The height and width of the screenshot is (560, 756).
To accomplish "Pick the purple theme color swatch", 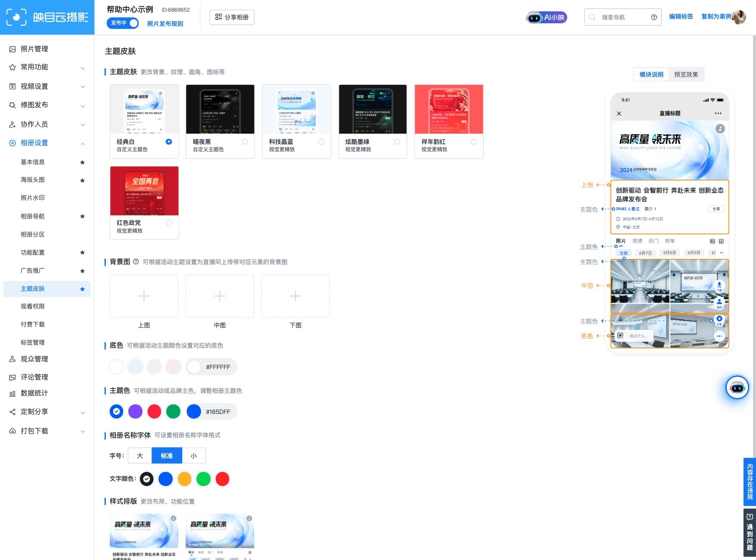I will coord(135,411).
